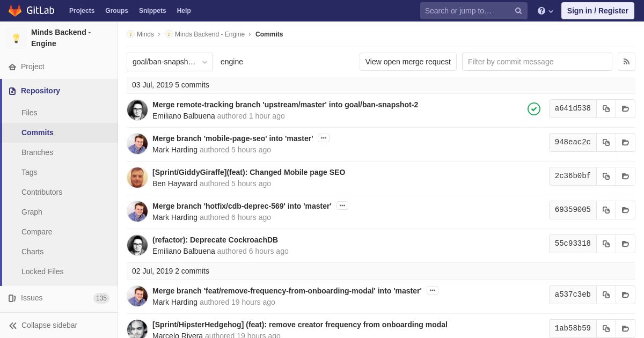Expand description of 'mobile-page-seo' merge commit
The height and width of the screenshot is (338, 644).
pyautogui.click(x=324, y=138)
